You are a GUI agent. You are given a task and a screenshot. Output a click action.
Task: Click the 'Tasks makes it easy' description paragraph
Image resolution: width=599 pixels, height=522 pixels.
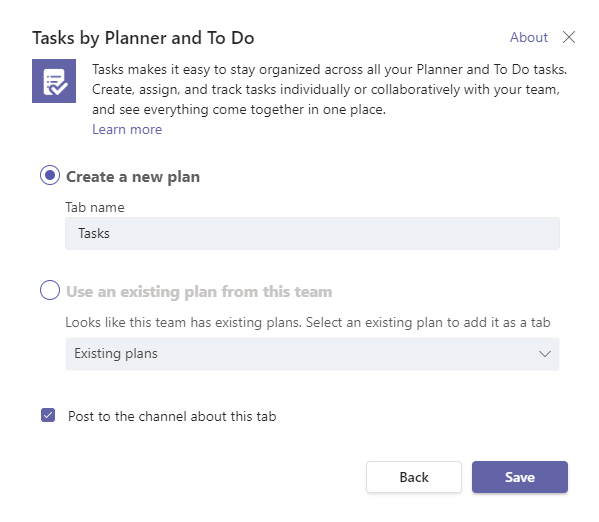tap(330, 89)
